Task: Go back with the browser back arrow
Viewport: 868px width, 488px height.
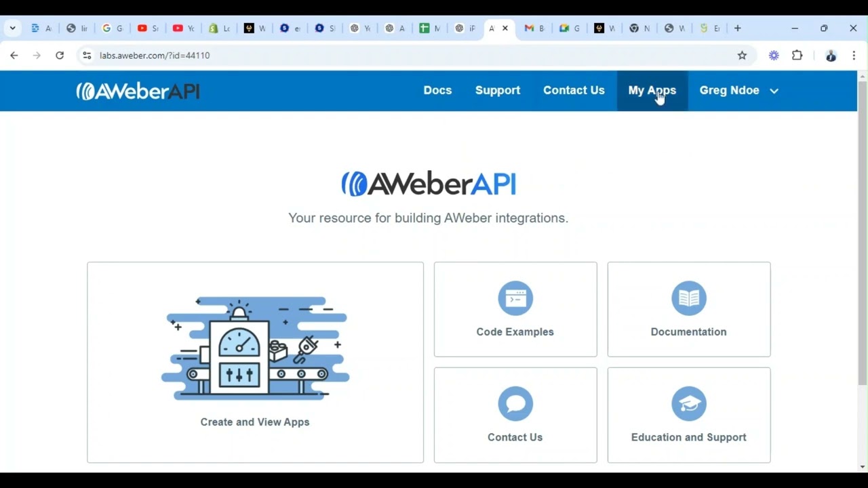Action: [14, 56]
